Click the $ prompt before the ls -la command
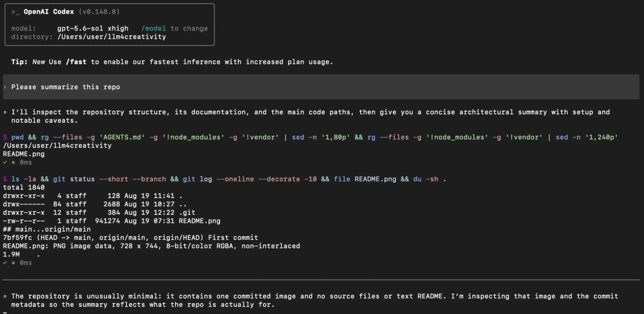This screenshot has height=314, width=644. coord(5,179)
